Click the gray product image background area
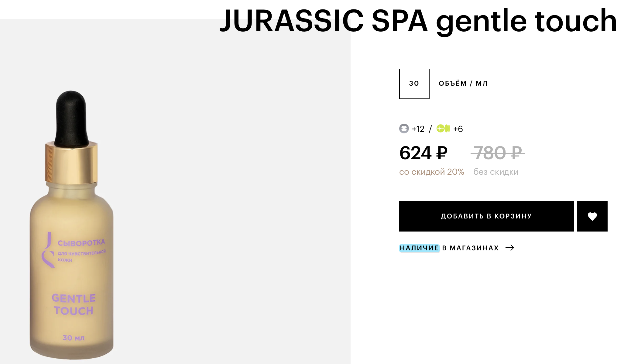The image size is (624, 364). [x=231, y=197]
